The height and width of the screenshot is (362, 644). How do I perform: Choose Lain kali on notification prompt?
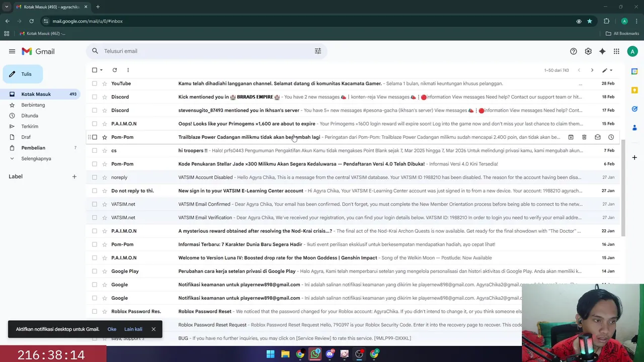click(133, 329)
